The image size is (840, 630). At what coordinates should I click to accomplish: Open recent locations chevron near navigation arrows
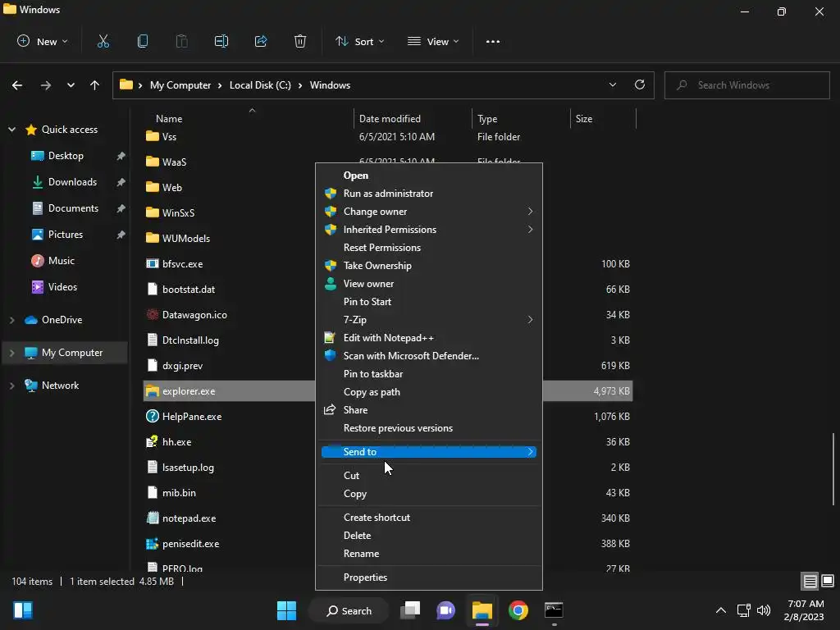click(71, 85)
